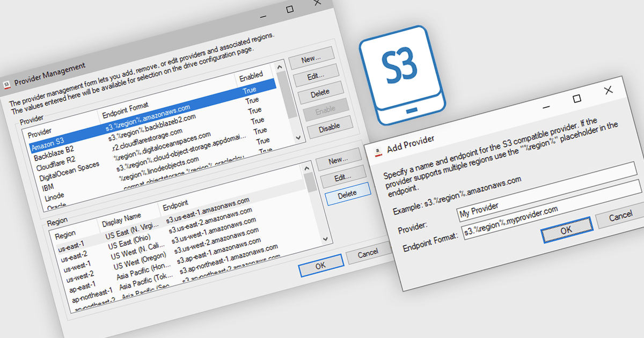Click the s3.%region%.backblazeb2.com endpoint cell
The width and height of the screenshot is (644, 338).
click(x=152, y=128)
